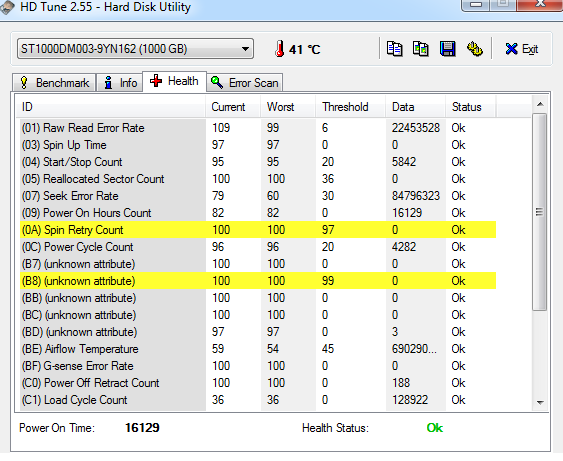Click the Current column header

[x=233, y=107]
